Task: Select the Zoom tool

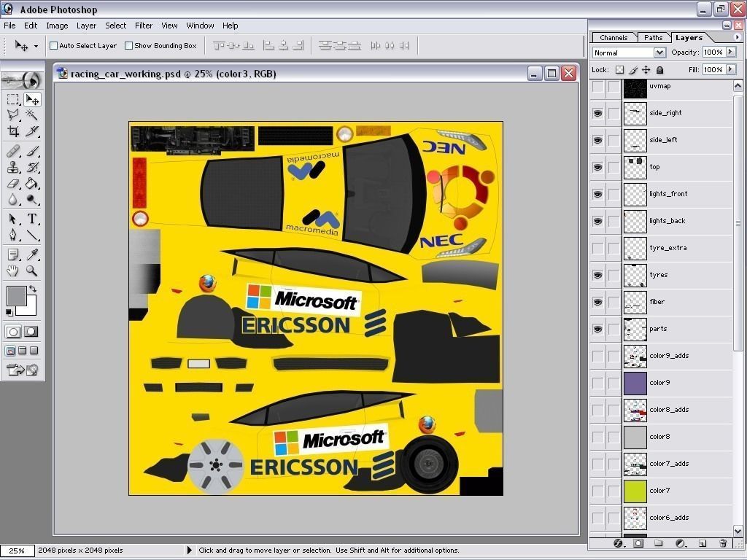Action: [32, 271]
